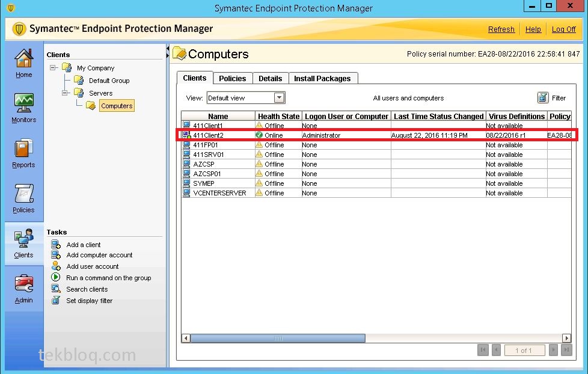Click the Log Off link
Viewport: 588px width, 374px height.
563,29
